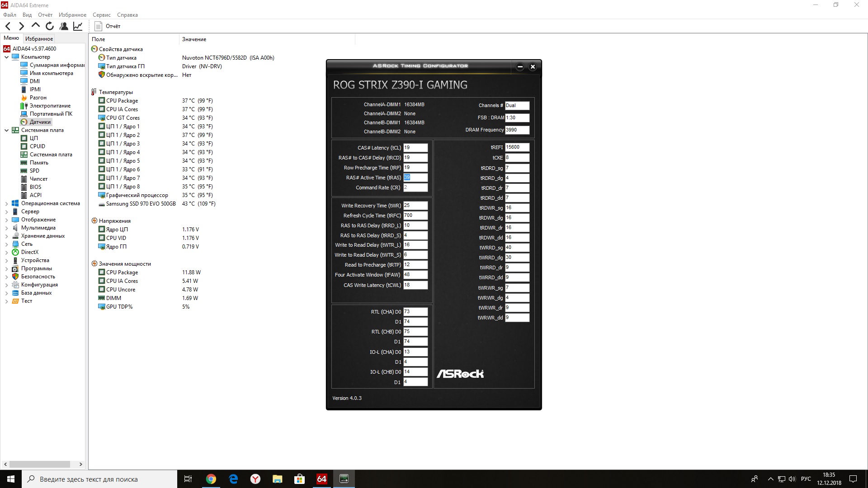Viewport: 868px width, 488px height.
Task: Open the graph chart toolbar icon
Action: coord(78,26)
